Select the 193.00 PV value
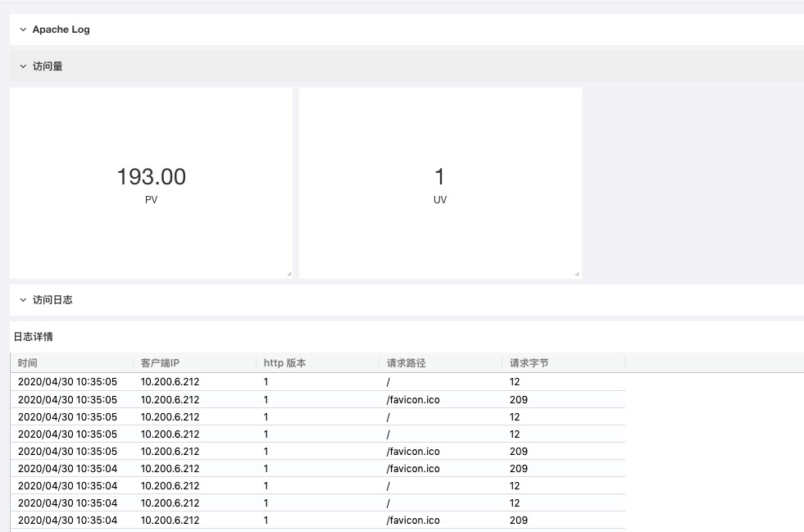 point(152,177)
